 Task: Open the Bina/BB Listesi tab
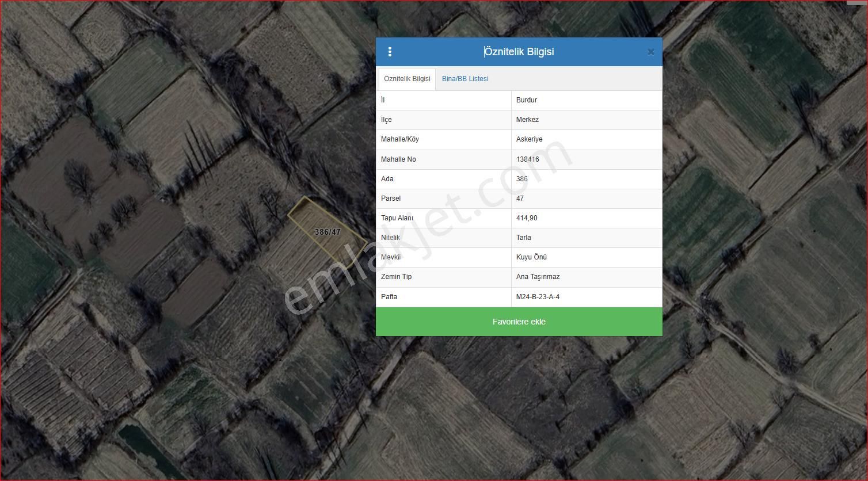pos(465,79)
